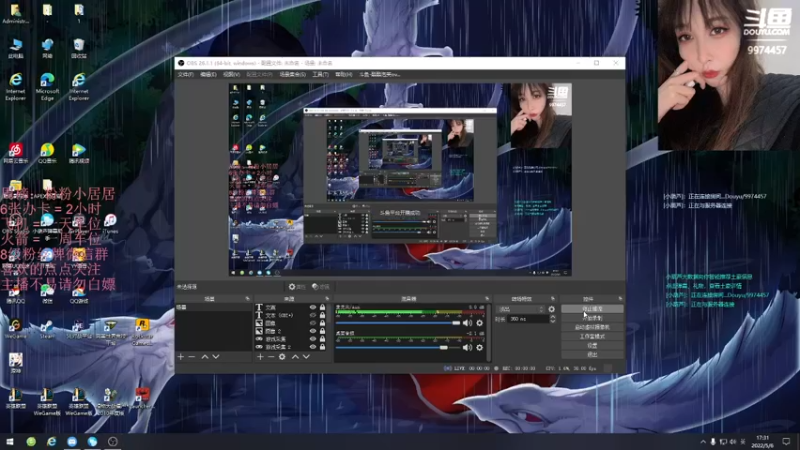Toggle lock on 图像 source
Viewport: 800px width, 450px height.
[322, 323]
